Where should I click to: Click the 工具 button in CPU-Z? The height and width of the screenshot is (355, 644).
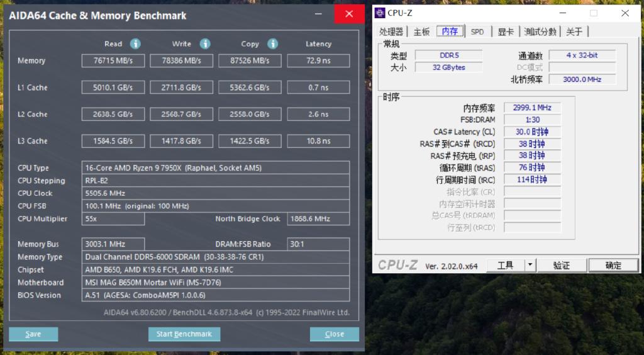(x=506, y=266)
